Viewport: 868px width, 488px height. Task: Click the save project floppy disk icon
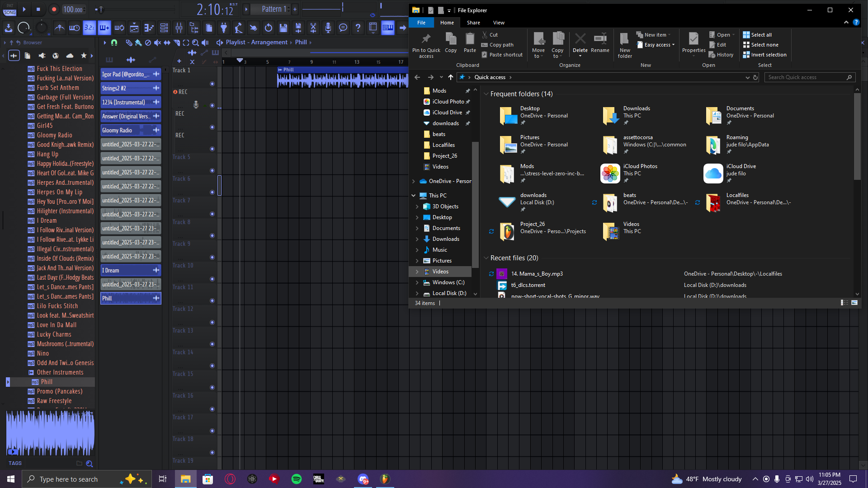point(283,28)
